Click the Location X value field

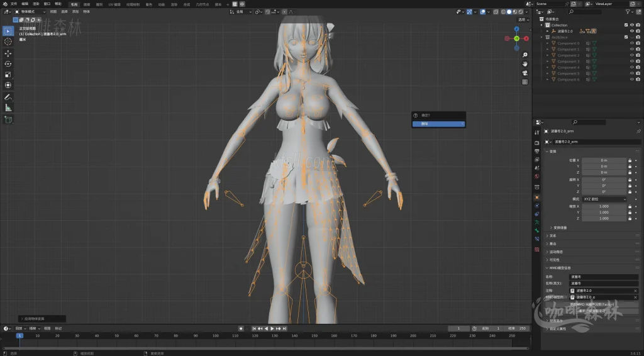point(604,160)
